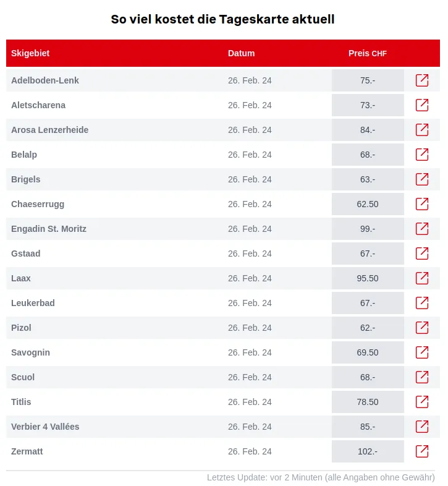Image resolution: width=448 pixels, height=486 pixels.
Task: Open external link icon for Adelboden-Lenk
Action: (422, 80)
